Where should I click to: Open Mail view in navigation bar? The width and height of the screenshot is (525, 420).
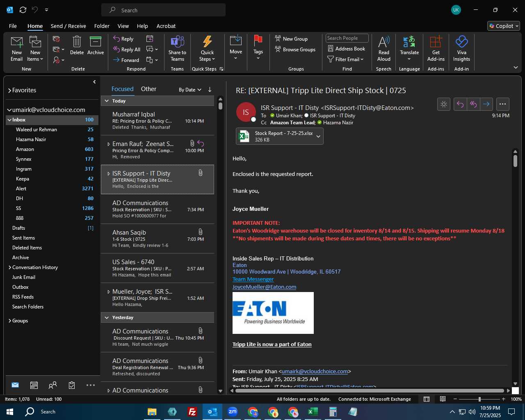click(15, 385)
